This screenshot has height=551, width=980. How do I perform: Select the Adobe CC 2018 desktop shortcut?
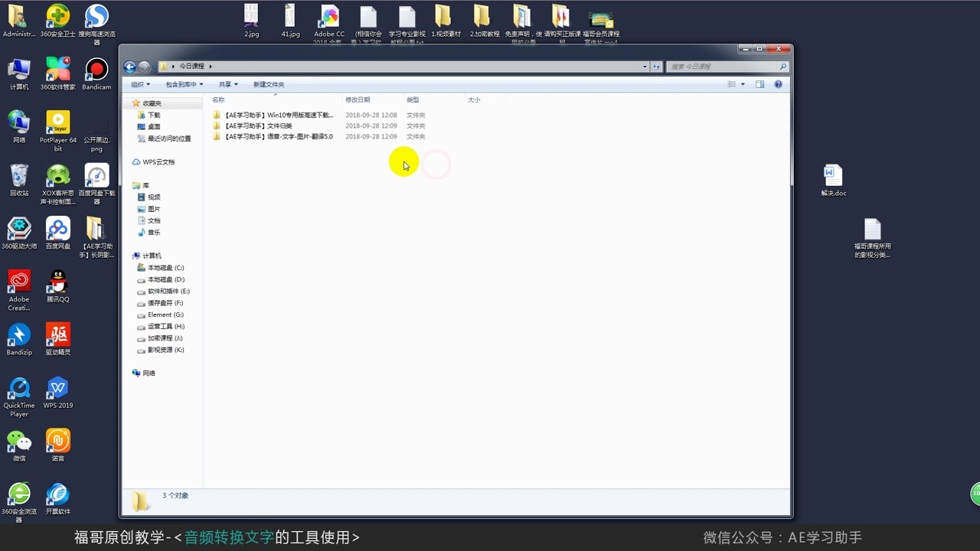pos(329,24)
